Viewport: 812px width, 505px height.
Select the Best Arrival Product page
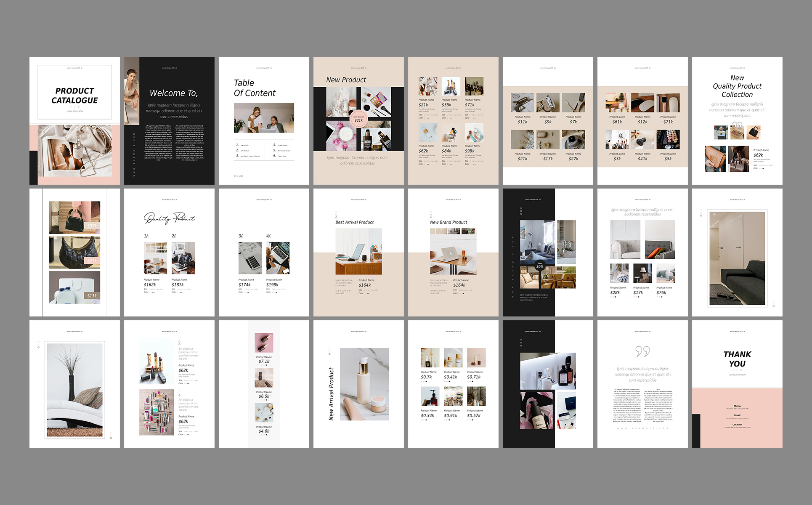[x=358, y=252]
